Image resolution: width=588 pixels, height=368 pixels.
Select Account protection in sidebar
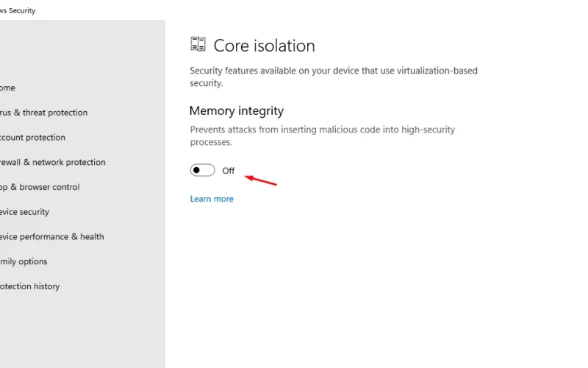point(32,138)
